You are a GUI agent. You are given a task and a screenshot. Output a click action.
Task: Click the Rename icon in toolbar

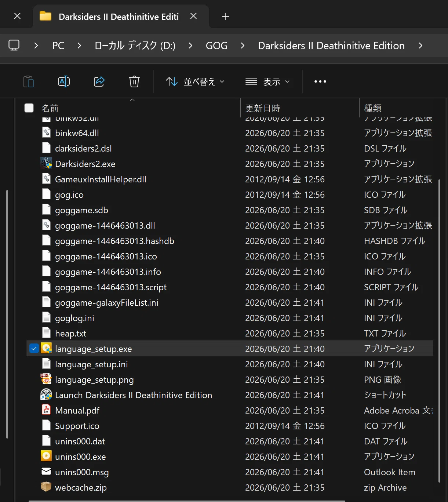pos(64,81)
